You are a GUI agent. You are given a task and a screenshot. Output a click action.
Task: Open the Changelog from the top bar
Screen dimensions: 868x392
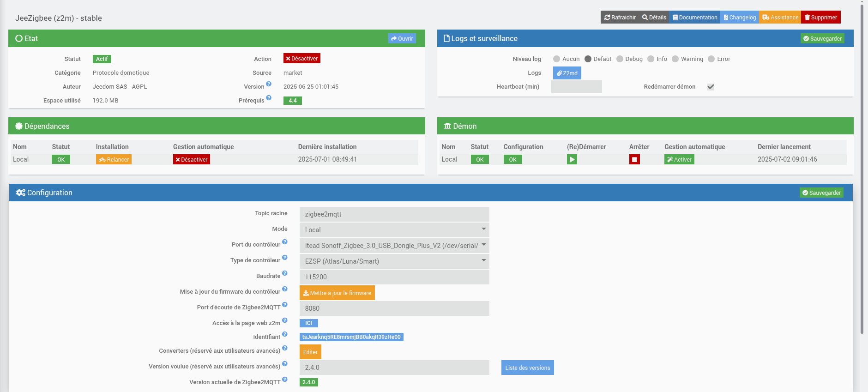[x=740, y=18]
